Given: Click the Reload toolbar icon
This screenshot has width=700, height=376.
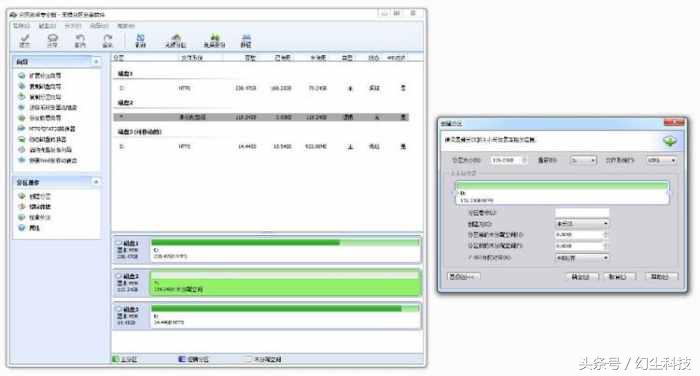Looking at the screenshot, I should tap(141, 41).
